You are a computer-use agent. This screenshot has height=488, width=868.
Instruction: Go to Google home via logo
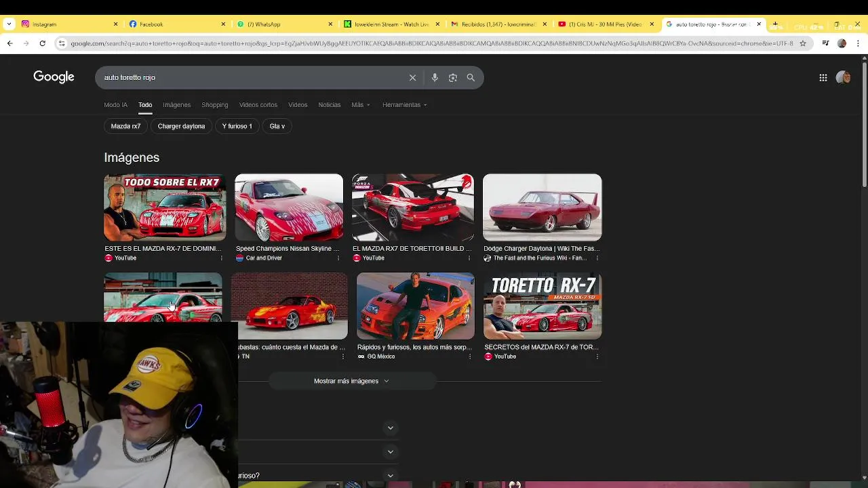(x=54, y=77)
